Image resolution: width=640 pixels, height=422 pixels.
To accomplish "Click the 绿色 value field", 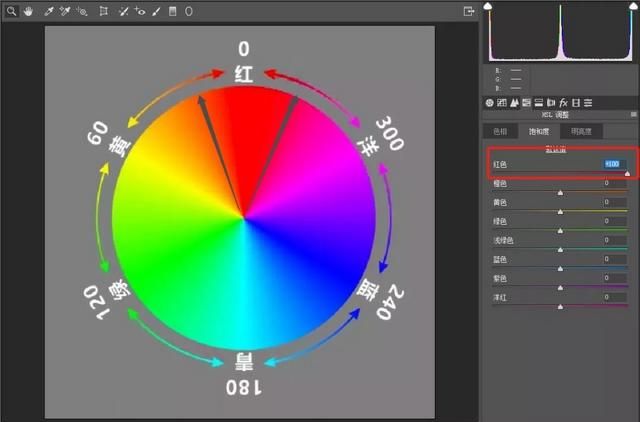I will [615, 221].
